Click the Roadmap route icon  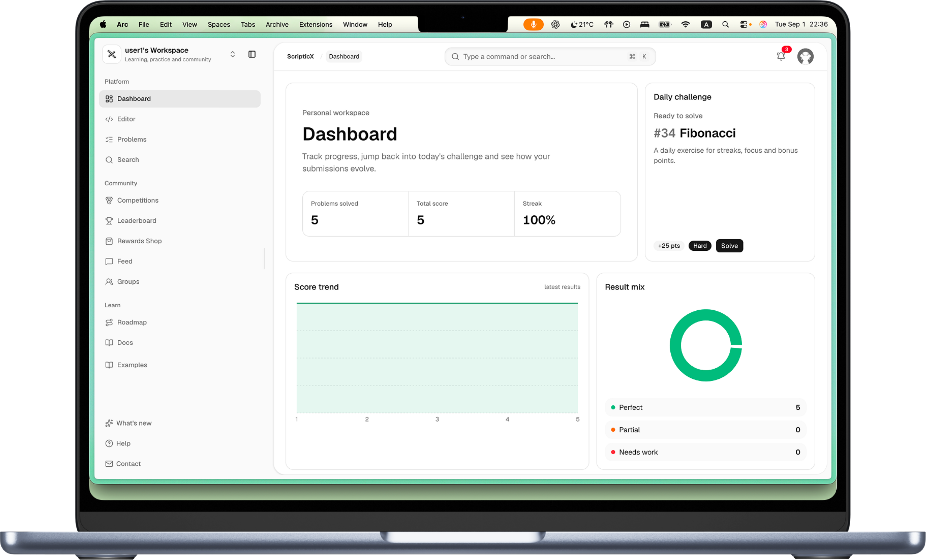pyautogui.click(x=109, y=322)
